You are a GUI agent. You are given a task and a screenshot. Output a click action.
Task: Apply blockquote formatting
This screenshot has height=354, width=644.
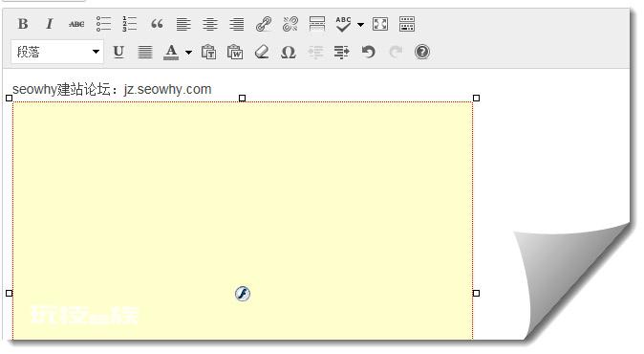[x=157, y=24]
